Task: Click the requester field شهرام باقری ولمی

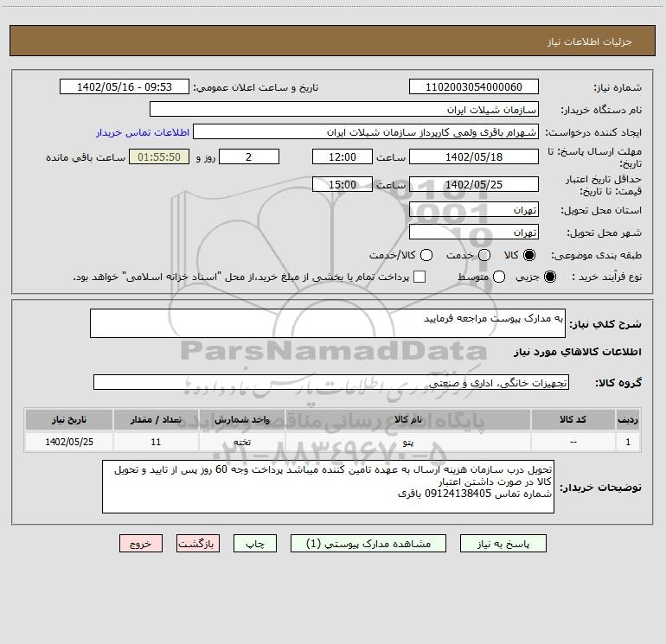Action: [366, 131]
